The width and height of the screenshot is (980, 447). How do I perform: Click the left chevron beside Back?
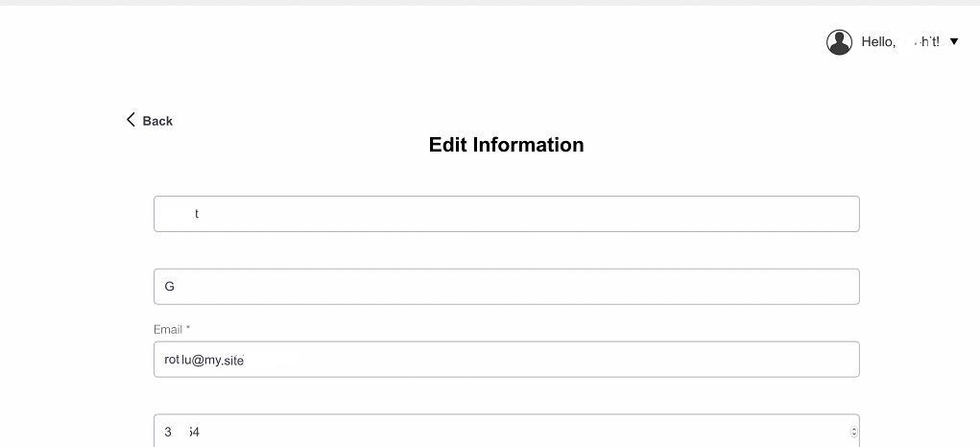(131, 120)
